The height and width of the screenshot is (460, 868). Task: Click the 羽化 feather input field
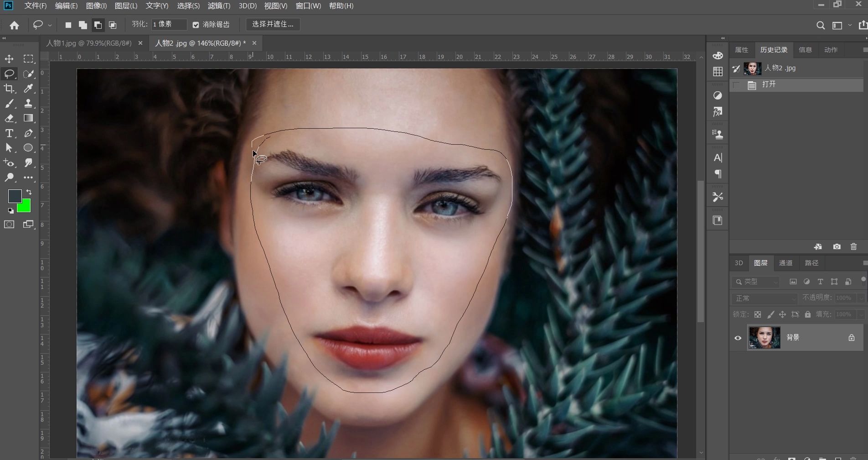point(169,24)
